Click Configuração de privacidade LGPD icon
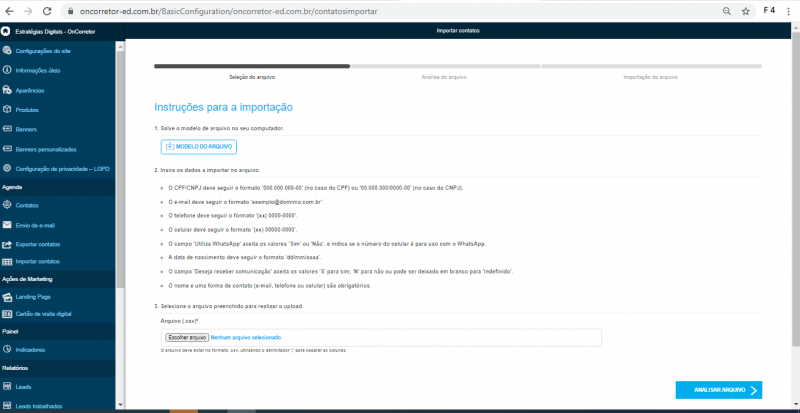The image size is (800, 413). point(7,168)
